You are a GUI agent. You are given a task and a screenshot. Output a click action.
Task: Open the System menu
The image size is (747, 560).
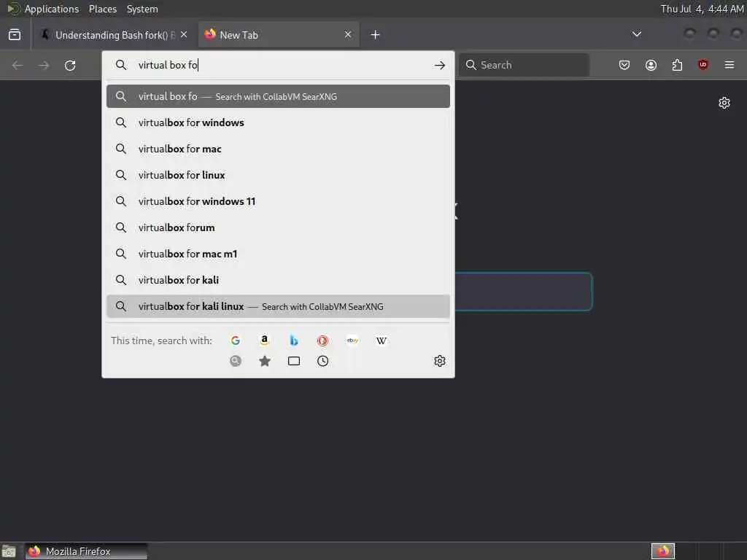(142, 9)
